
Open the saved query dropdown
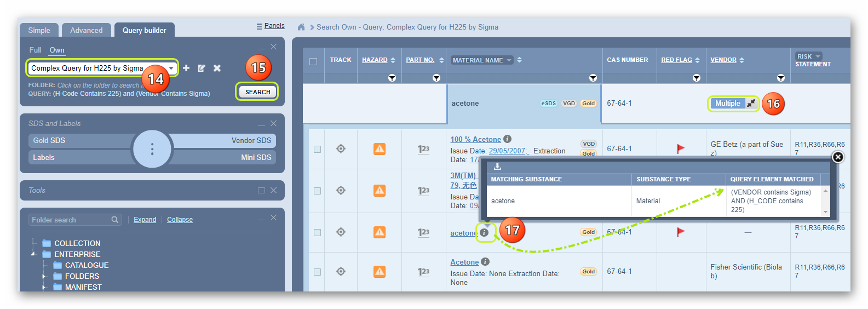click(171, 68)
